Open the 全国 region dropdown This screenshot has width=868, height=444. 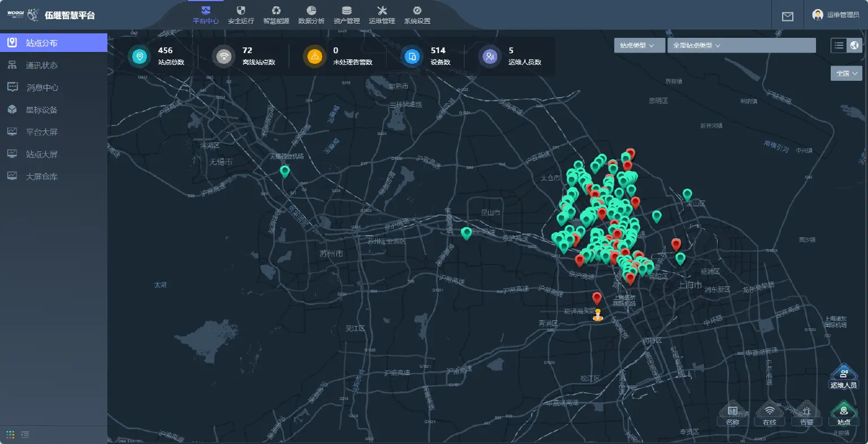pos(846,73)
